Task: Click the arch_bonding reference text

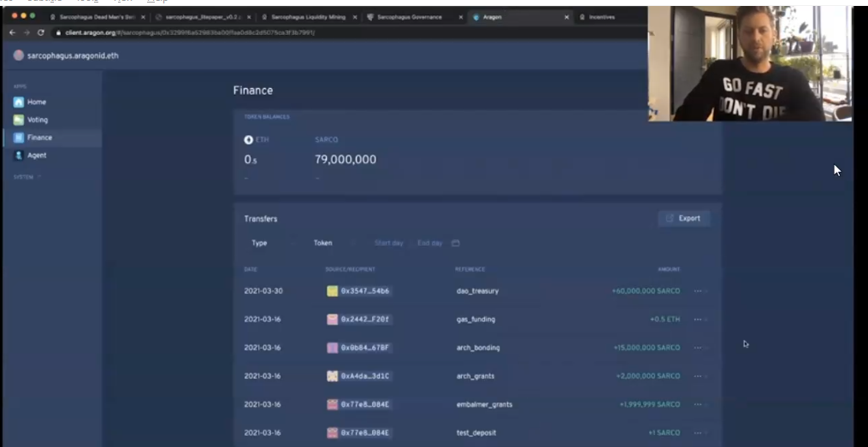Action: click(478, 348)
